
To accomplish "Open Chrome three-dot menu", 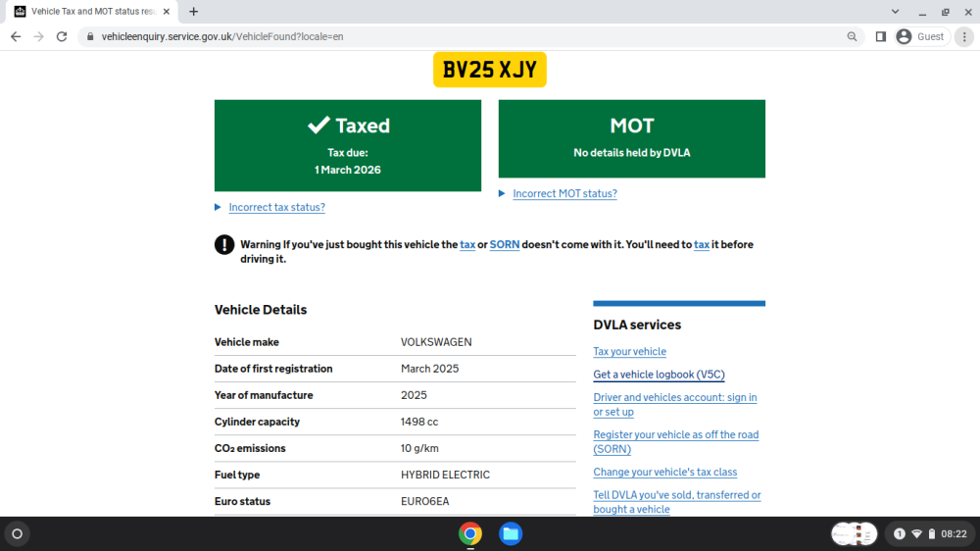I will point(964,36).
